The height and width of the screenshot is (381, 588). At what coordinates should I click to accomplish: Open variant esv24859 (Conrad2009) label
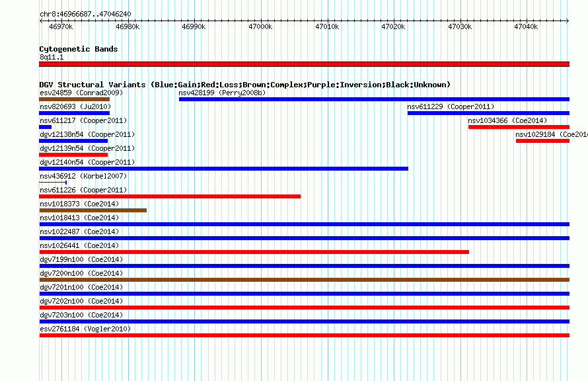[x=81, y=93]
